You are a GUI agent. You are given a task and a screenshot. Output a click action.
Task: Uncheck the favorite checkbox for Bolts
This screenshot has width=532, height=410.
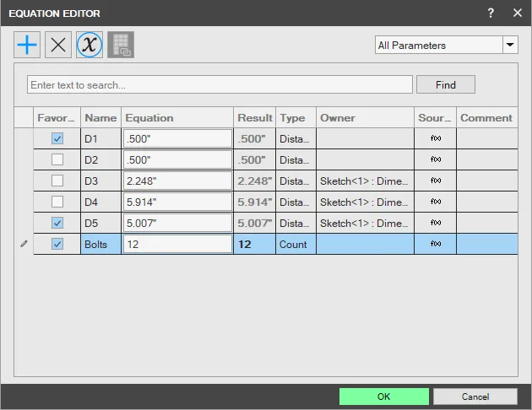click(57, 244)
